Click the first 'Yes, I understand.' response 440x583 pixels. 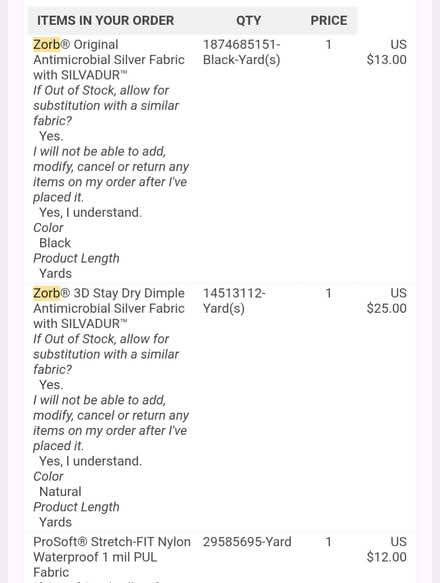point(90,212)
